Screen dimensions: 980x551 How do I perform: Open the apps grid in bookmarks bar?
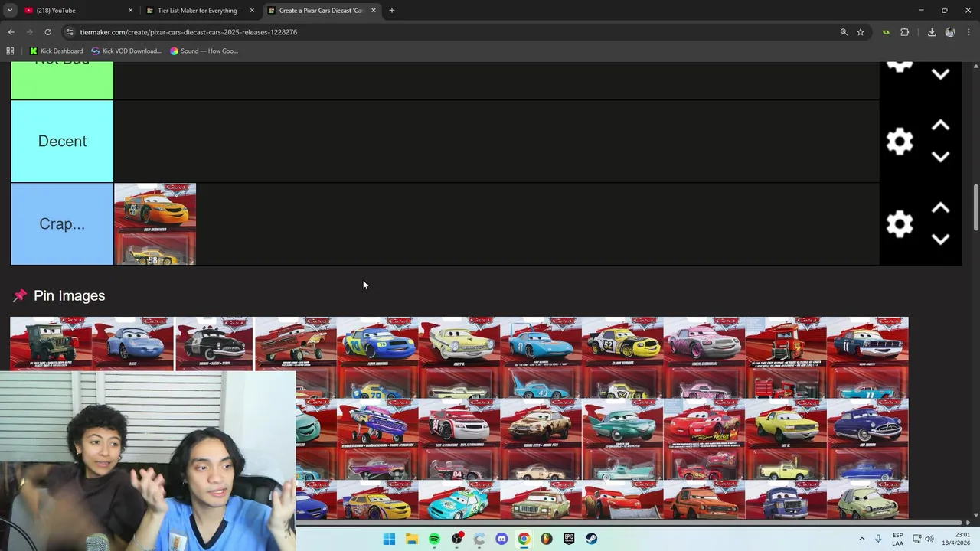tap(10, 51)
